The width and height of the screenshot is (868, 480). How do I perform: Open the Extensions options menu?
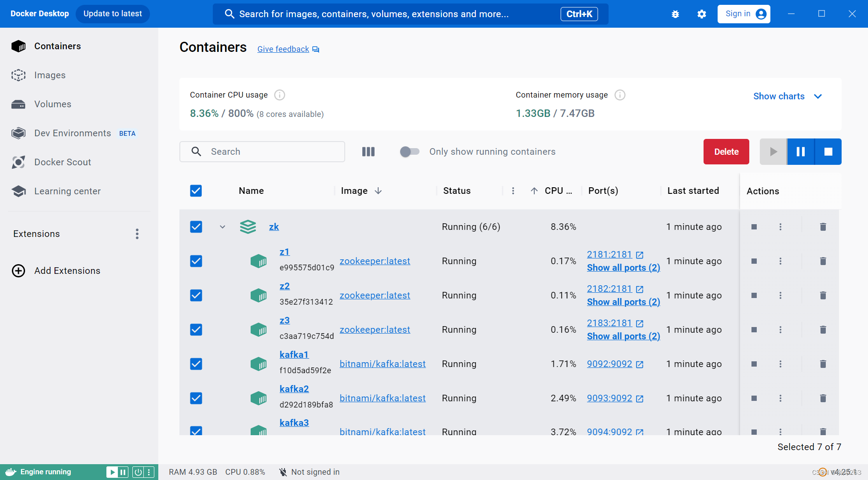pyautogui.click(x=137, y=233)
